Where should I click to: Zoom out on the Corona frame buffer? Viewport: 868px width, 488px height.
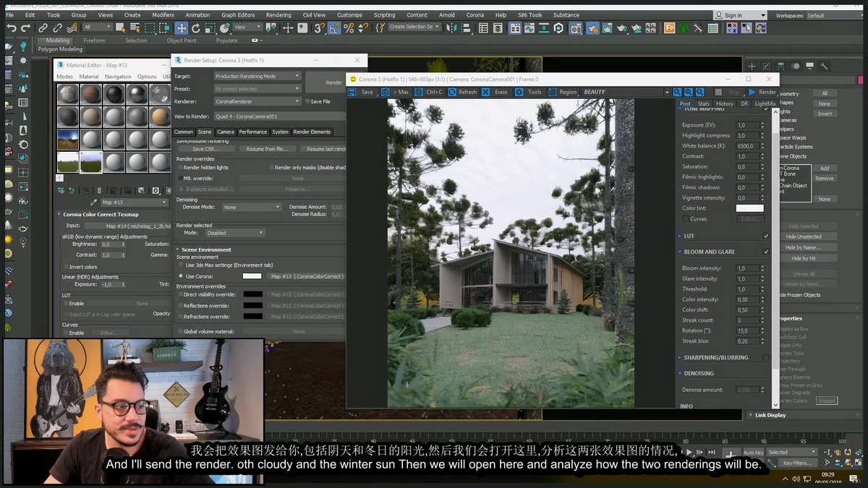[x=689, y=92]
